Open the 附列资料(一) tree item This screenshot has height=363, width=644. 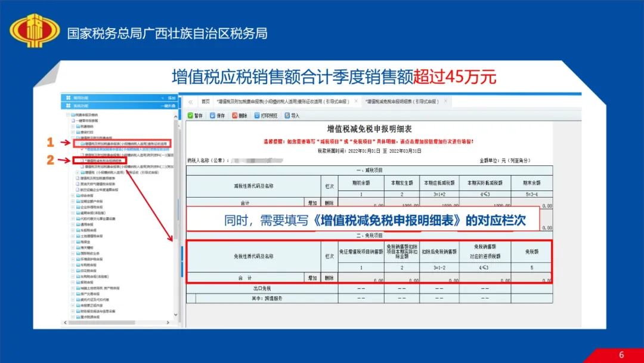128,155
